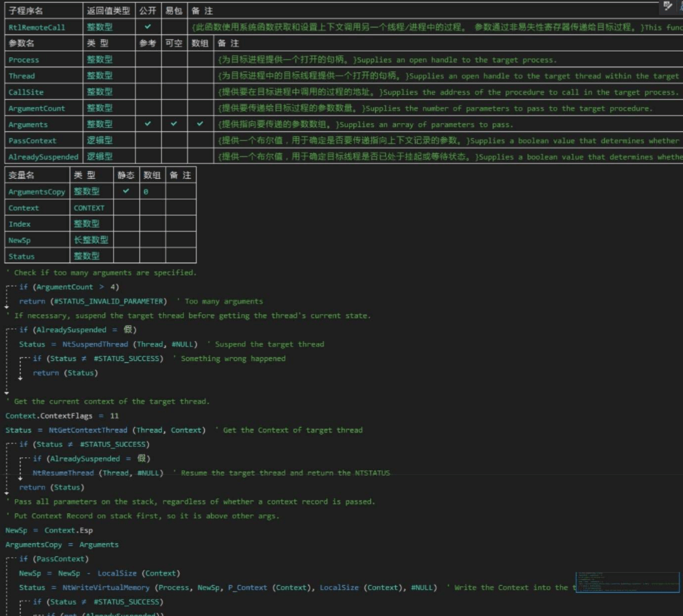Toggle the 可空 checkmark in Arguments row

coord(174,124)
